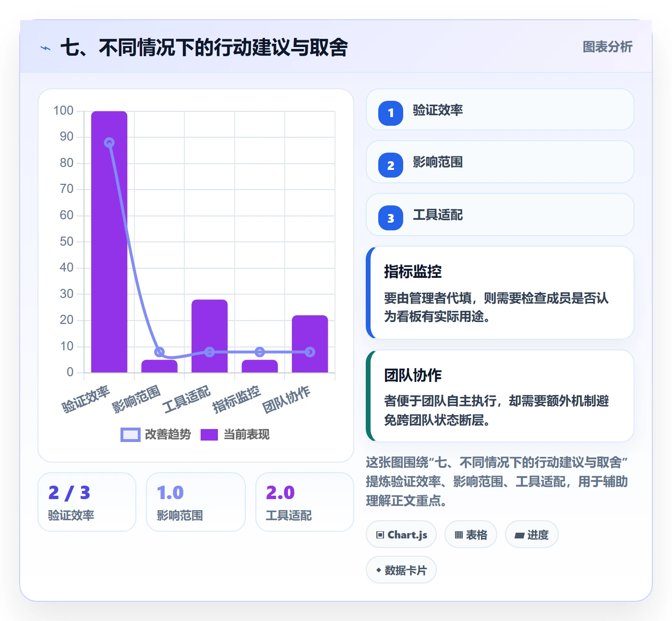Open the 指标监控 info card
Viewport: 672px width, 621px height.
click(x=500, y=293)
